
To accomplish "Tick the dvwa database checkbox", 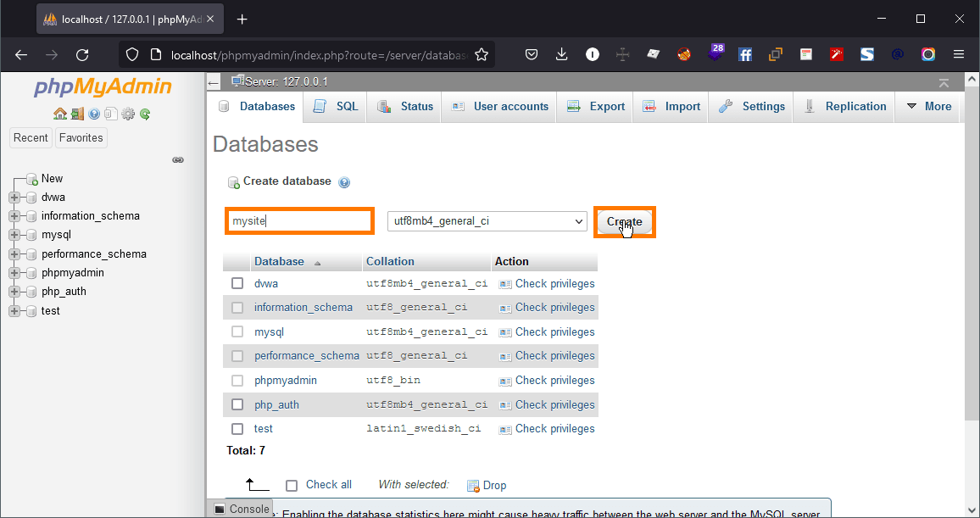I will pyautogui.click(x=237, y=283).
